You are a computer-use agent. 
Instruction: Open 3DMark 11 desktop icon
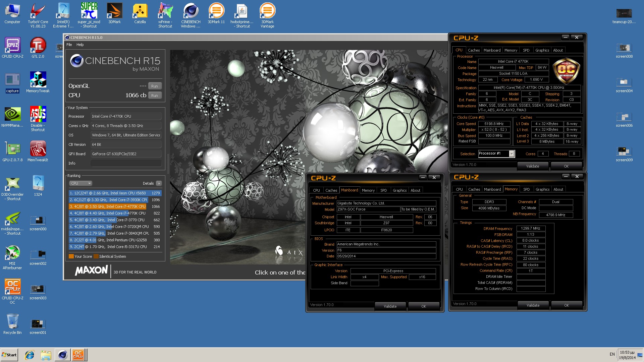(216, 13)
